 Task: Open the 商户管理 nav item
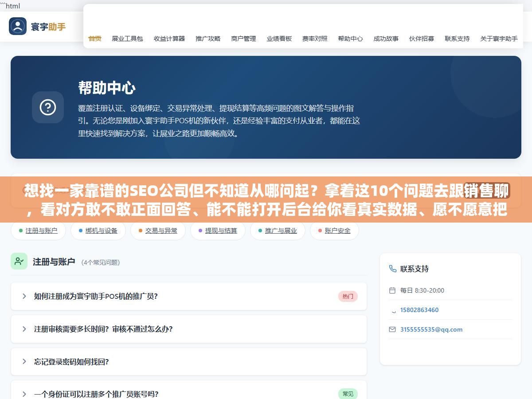pos(244,39)
